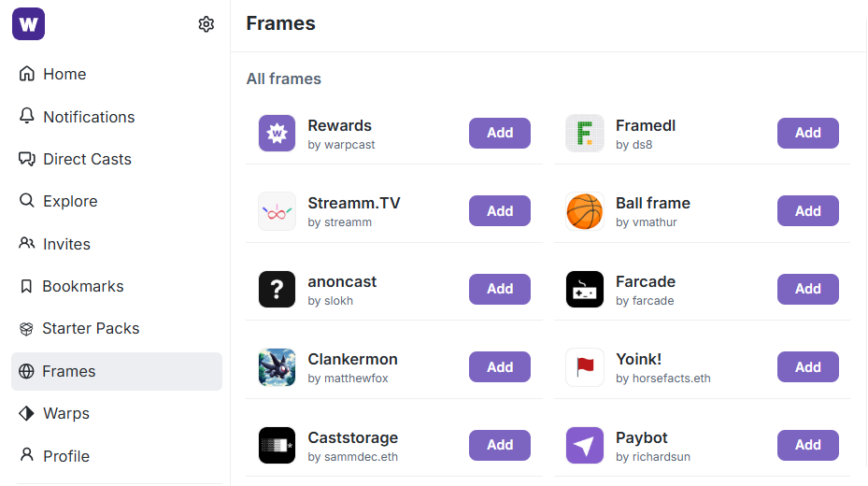Click the Farcade game controller icon
868x486 pixels.
[585, 290]
